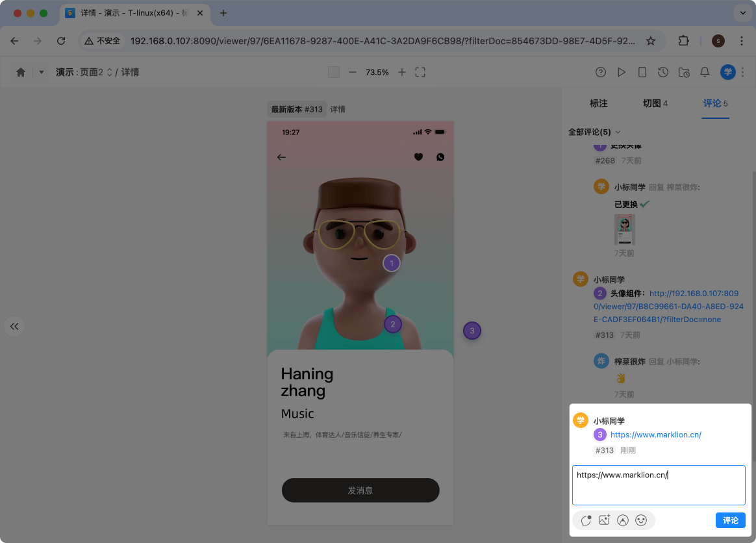Decrease zoom with the minus control
The width and height of the screenshot is (756, 543).
(x=351, y=72)
